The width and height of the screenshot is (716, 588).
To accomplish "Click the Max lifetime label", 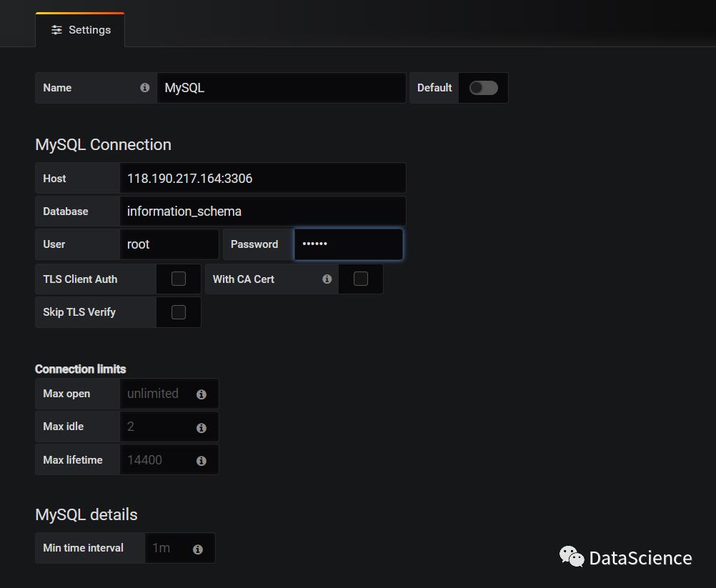I will pyautogui.click(x=73, y=459).
